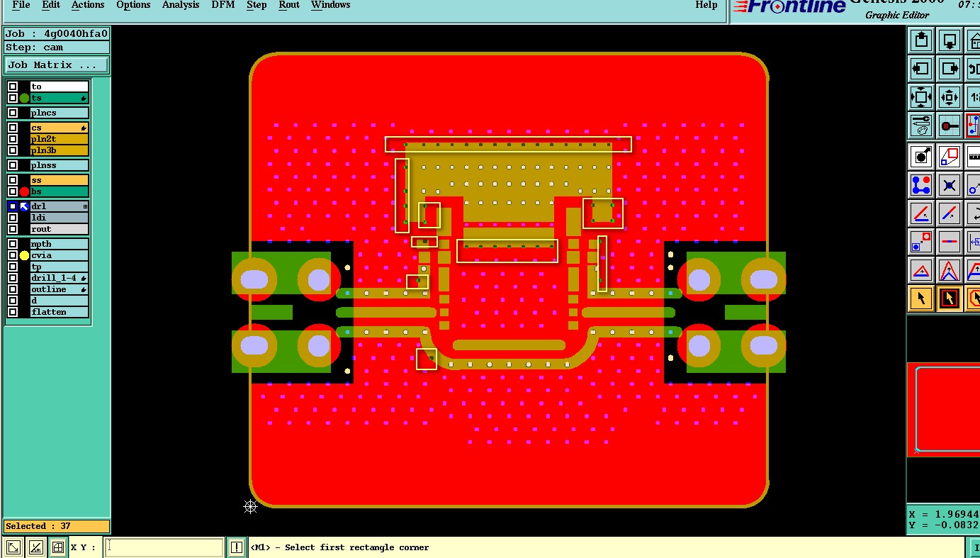Click the X Y coordinate input field
This screenshot has height=558, width=980.
pos(165,547)
